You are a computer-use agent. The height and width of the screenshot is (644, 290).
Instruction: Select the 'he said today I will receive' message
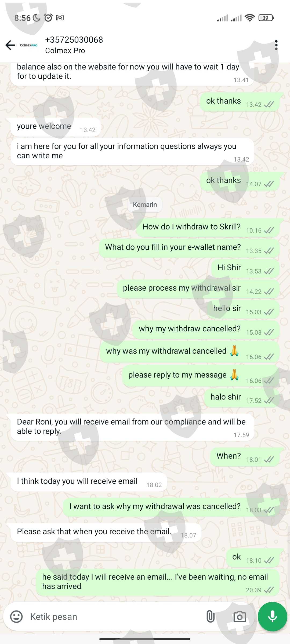[158, 582]
